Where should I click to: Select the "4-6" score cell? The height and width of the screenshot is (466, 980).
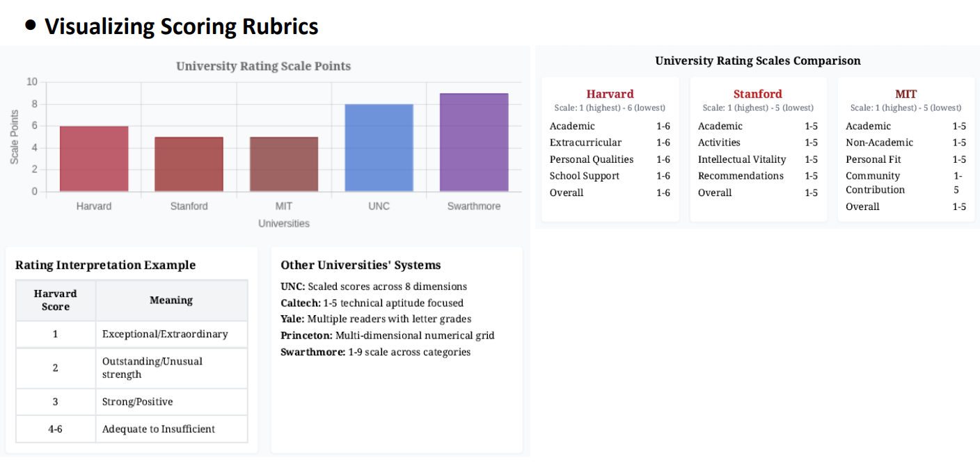56,429
